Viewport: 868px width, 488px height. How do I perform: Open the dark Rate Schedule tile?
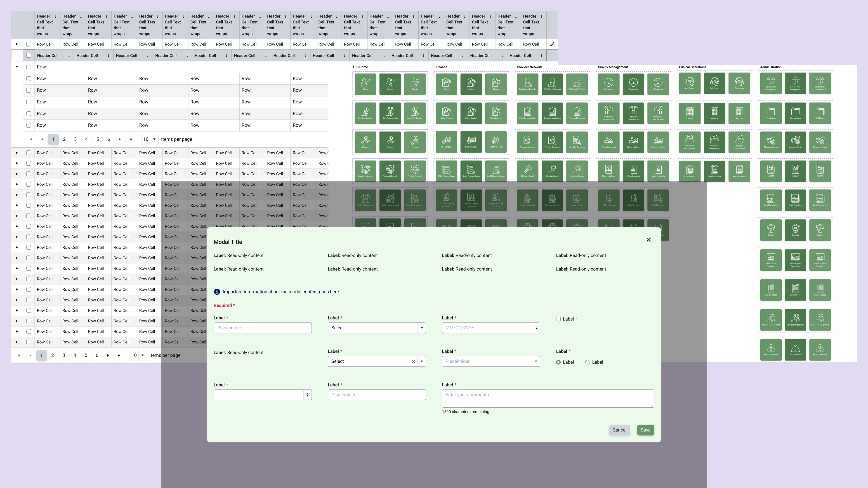tap(471, 142)
